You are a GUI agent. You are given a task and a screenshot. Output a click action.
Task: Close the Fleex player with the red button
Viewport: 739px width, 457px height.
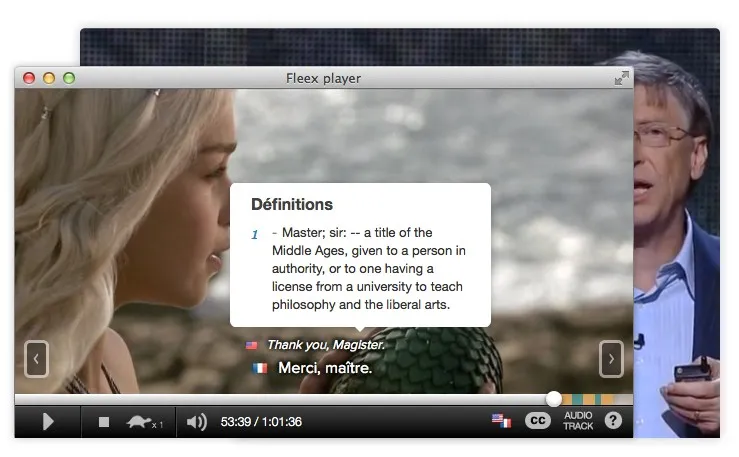(29, 78)
